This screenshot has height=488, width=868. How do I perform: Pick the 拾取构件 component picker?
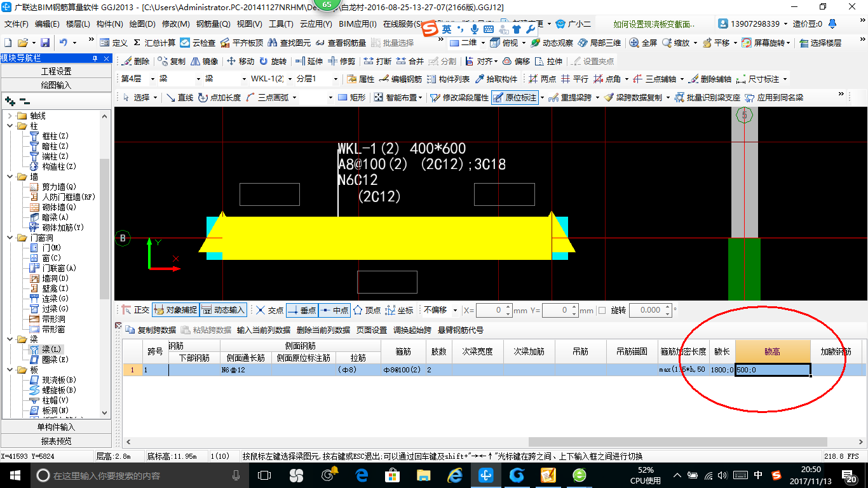tap(496, 79)
